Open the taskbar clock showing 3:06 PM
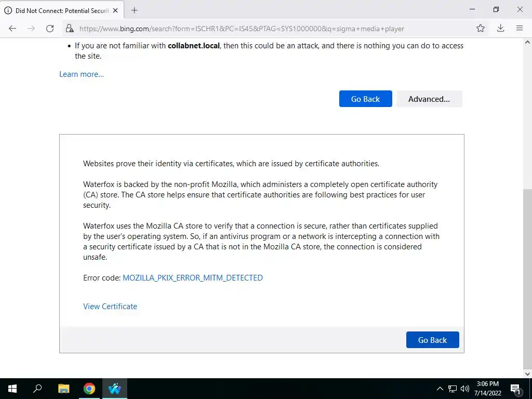This screenshot has width=532, height=399. (487, 389)
